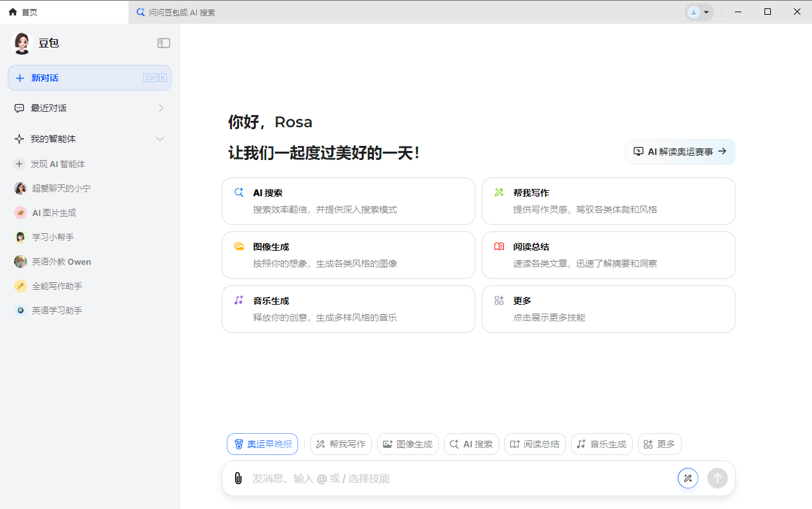This screenshot has width=812, height=509.
Task: Click the search magnifier in top search bar
Action: tap(139, 12)
